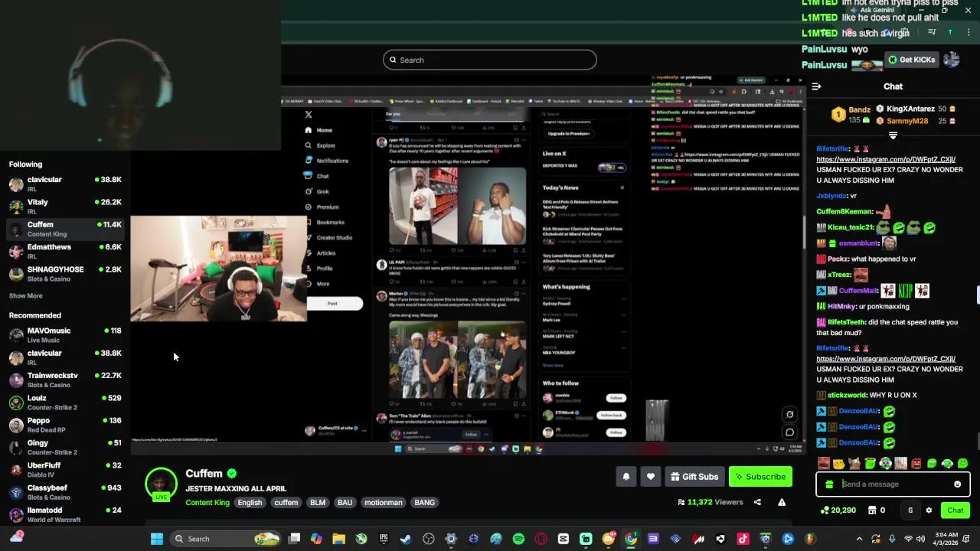
Task: Open the emoji picker in chat input
Action: [x=957, y=484]
